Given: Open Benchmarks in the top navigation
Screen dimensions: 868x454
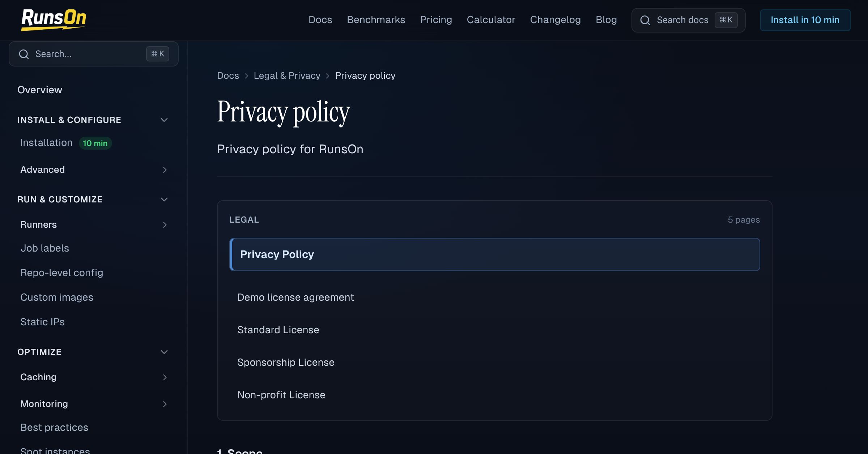Looking at the screenshot, I should [x=376, y=20].
